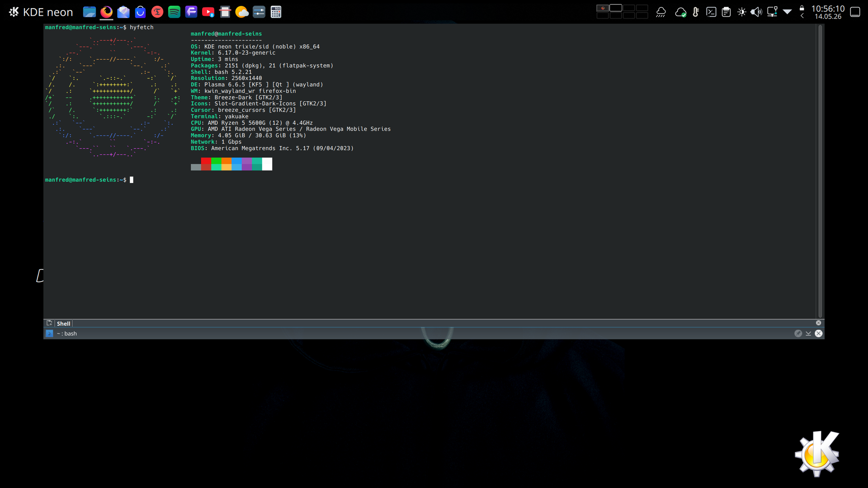Quit Yakuake with the white X button
Viewport: 868px width, 488px height.
(x=819, y=333)
